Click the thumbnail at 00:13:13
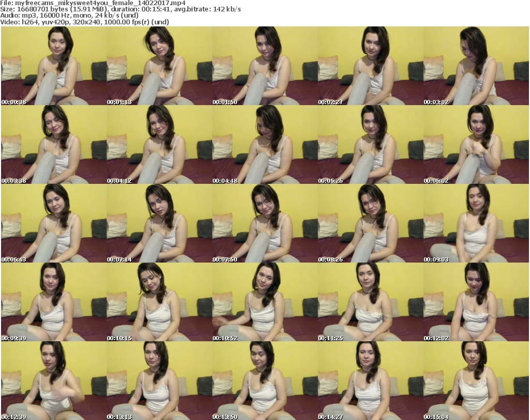This screenshot has height=420, width=530. [x=159, y=381]
